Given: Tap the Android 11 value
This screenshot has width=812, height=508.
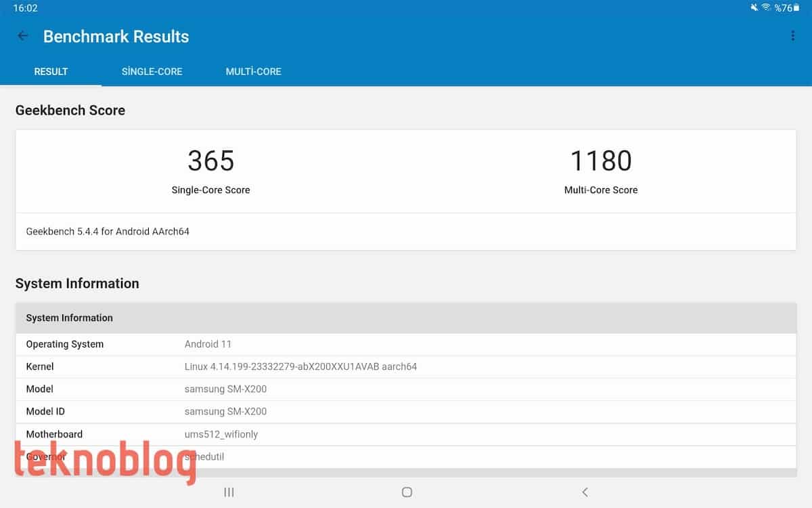Looking at the screenshot, I should [208, 344].
